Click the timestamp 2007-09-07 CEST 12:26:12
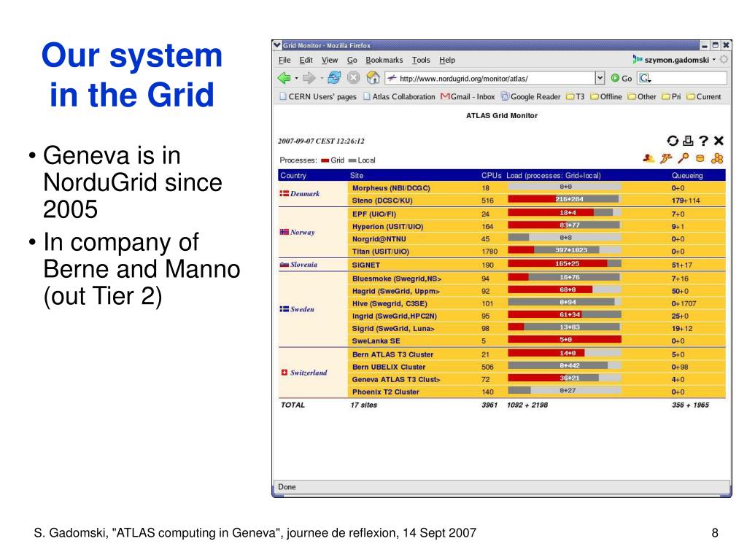747x560 pixels. coord(321,141)
